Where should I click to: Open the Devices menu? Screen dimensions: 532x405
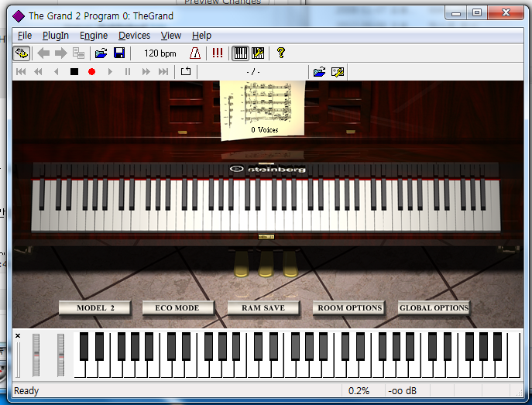[135, 36]
